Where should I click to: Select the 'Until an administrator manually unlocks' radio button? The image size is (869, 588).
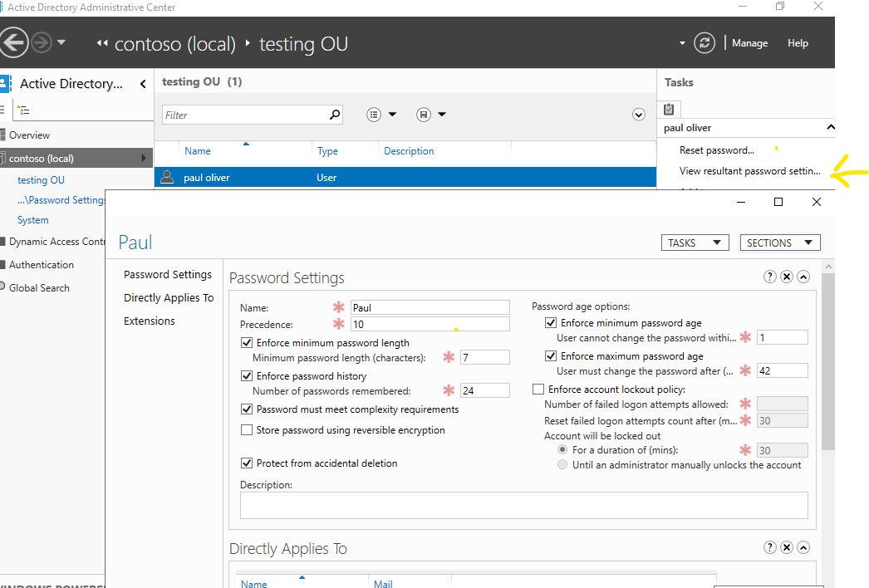(563, 464)
